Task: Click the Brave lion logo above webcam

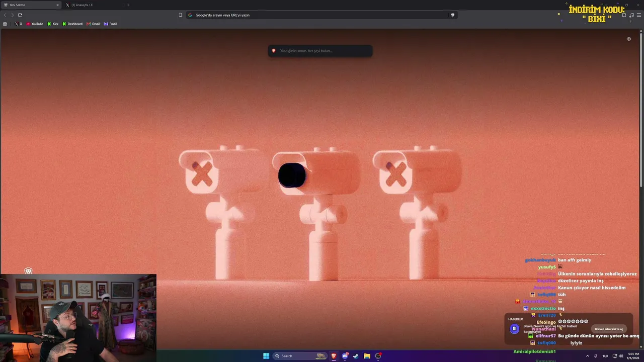Action: [x=28, y=271]
